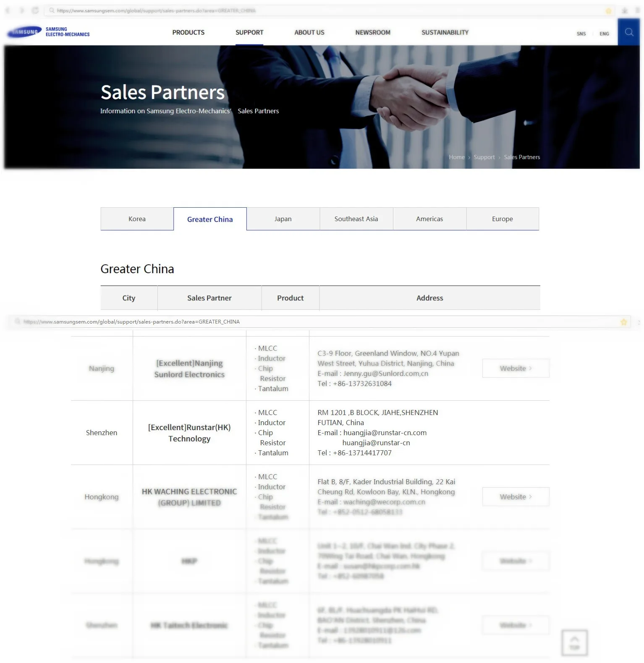Open Website button for HKP row
The image size is (644, 663).
516,561
